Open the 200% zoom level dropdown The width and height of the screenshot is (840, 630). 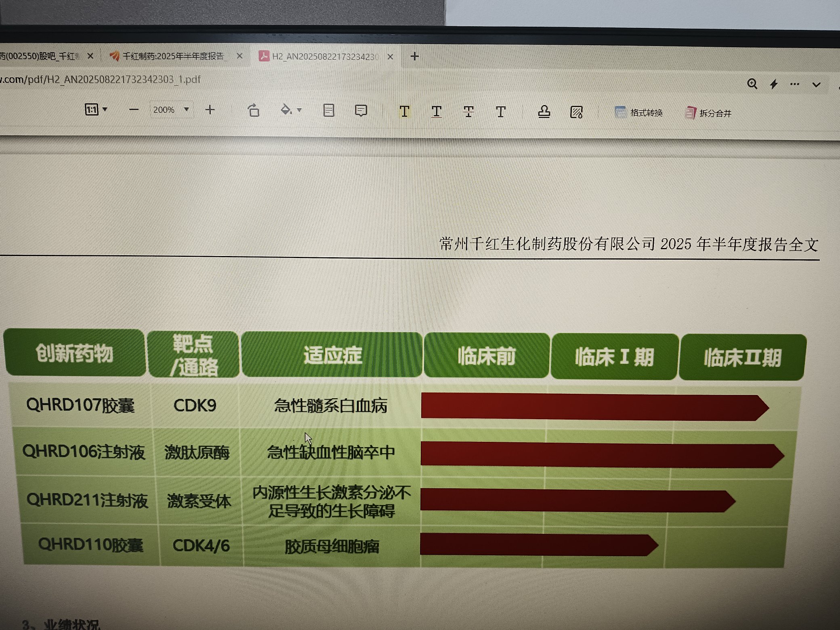pyautogui.click(x=186, y=109)
